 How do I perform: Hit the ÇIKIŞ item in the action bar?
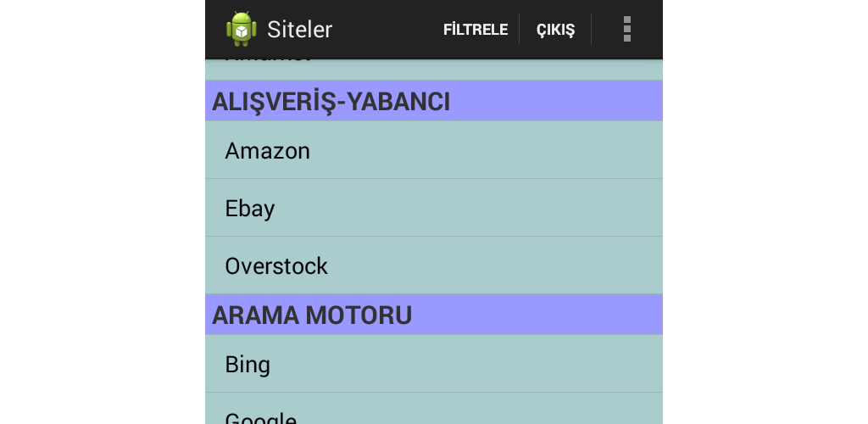click(x=555, y=30)
